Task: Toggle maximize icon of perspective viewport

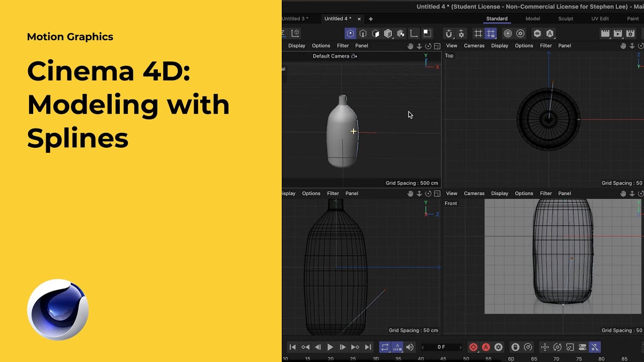Action: tap(437, 46)
